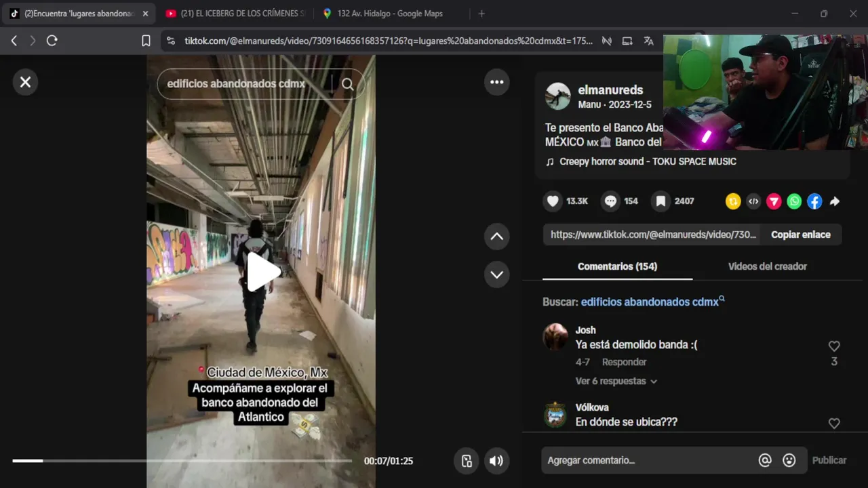Click Publicar to post comment
868x488 pixels.
[x=829, y=460]
